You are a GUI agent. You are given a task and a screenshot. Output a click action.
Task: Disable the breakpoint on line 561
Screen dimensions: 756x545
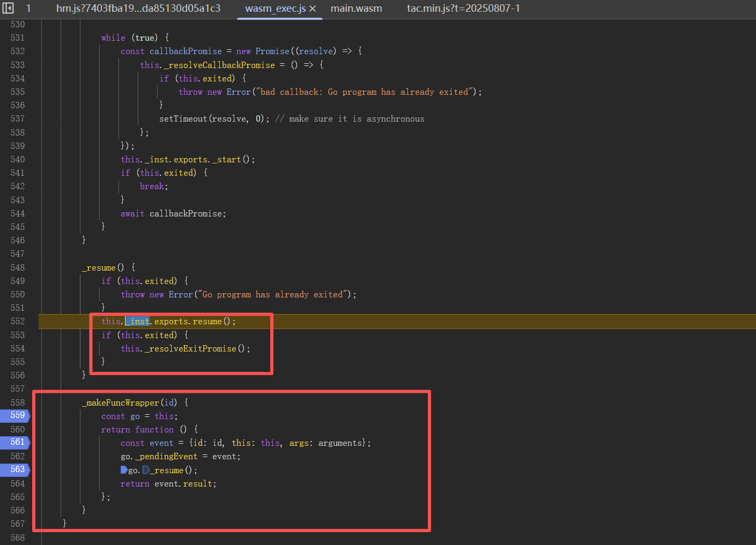(17, 442)
